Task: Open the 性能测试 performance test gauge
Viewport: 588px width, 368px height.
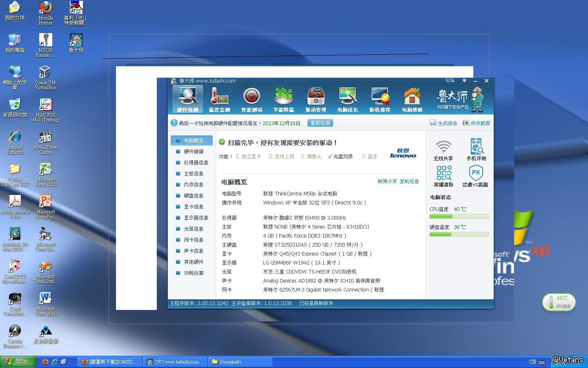Action: point(252,99)
